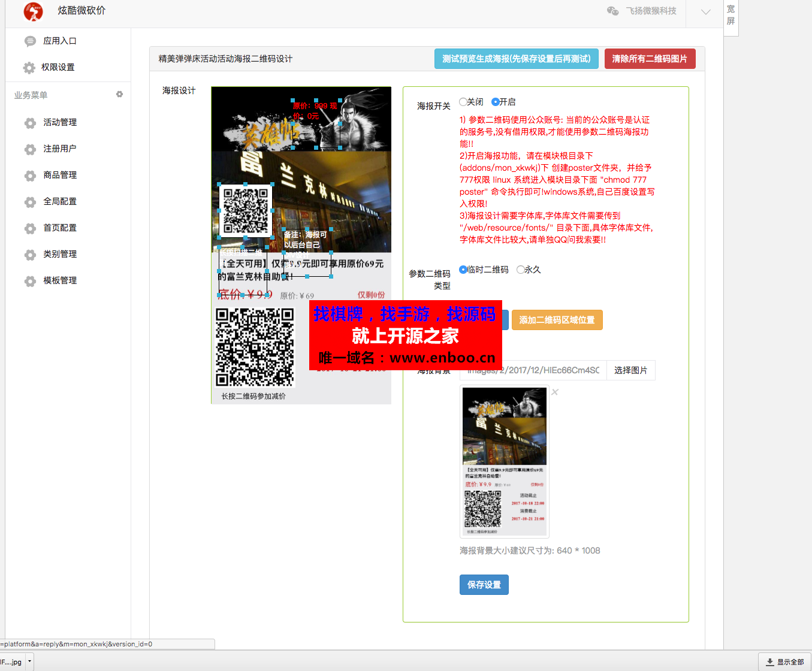This screenshot has height=671, width=812.
Task: Open dropdown arrow next to downloaded jpg file
Action: (29, 662)
